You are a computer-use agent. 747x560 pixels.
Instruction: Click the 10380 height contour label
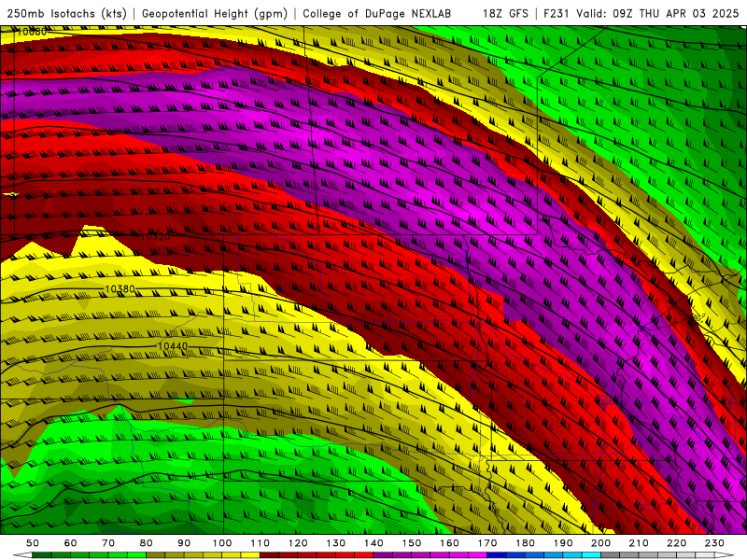pyautogui.click(x=120, y=289)
